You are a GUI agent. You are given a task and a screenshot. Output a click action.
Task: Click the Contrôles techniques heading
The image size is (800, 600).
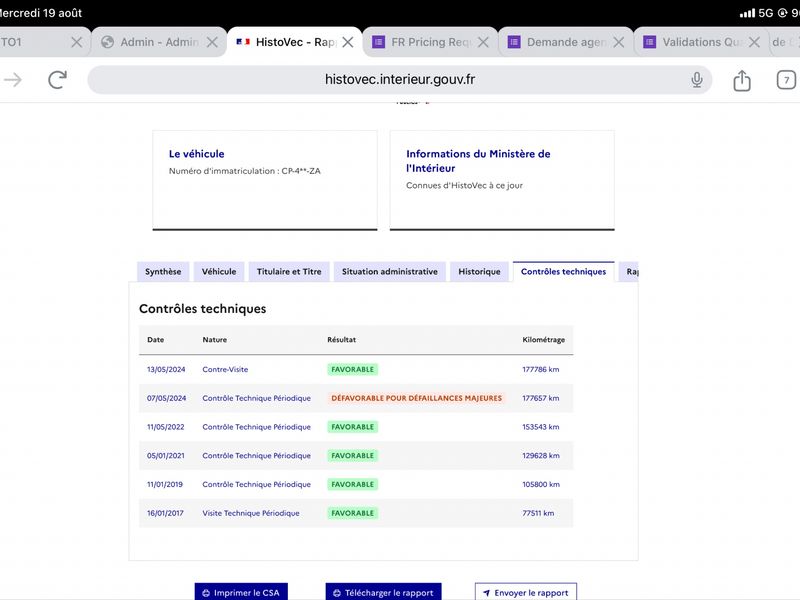tap(203, 309)
